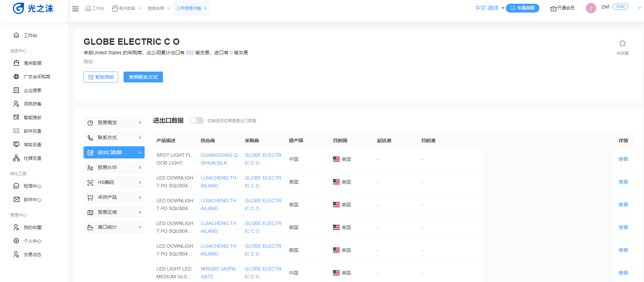Open 个人中心 gear icon item
This screenshot has height=282, width=644.
[x=16, y=241]
